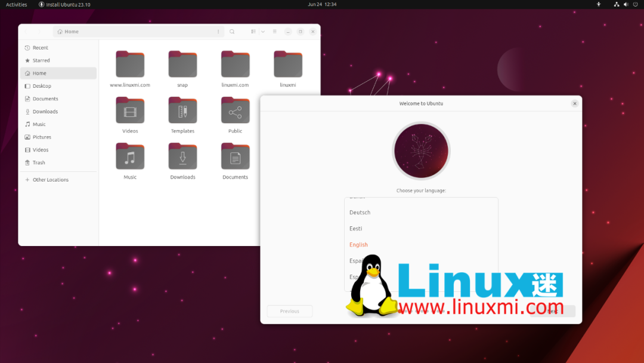Close the Files window

click(312, 32)
